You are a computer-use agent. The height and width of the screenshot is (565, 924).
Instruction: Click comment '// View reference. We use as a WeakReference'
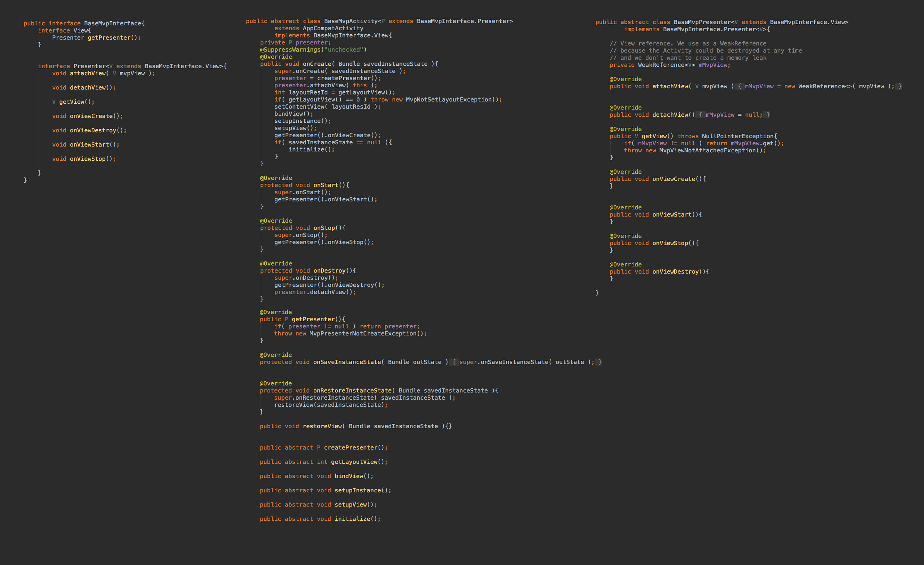click(x=688, y=44)
